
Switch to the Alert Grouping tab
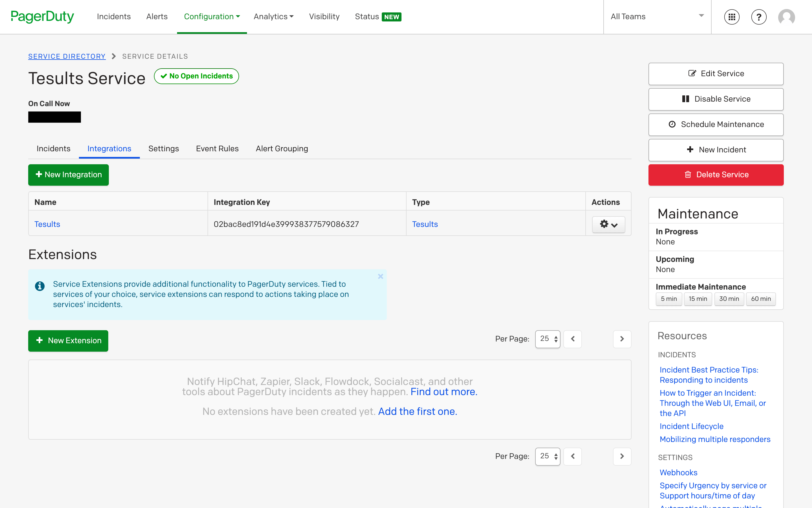[x=282, y=148]
